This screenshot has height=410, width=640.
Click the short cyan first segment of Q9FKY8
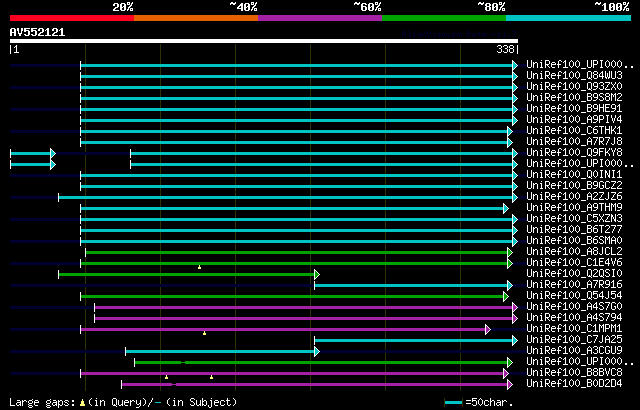(x=31, y=153)
